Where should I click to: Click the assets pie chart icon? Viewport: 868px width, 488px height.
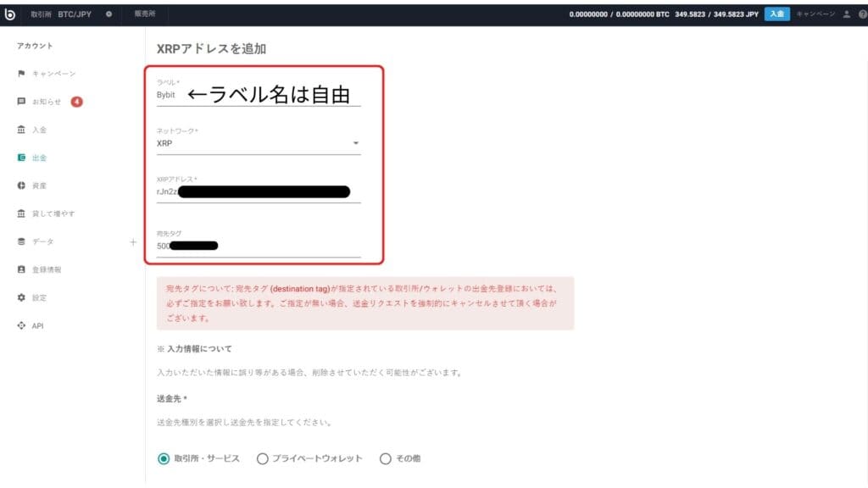pyautogui.click(x=21, y=186)
